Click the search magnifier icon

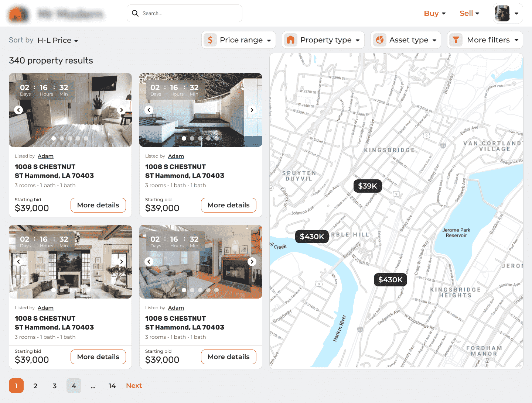pos(135,13)
